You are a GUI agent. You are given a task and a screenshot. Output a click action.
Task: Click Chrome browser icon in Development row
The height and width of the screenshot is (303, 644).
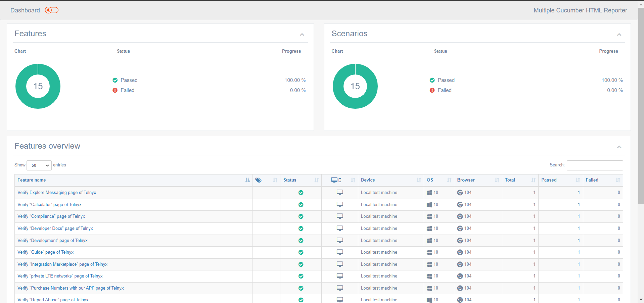click(x=460, y=241)
